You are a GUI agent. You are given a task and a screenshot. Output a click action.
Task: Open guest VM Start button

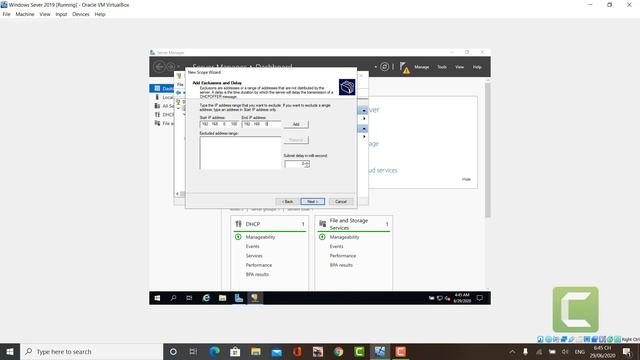[x=157, y=298]
